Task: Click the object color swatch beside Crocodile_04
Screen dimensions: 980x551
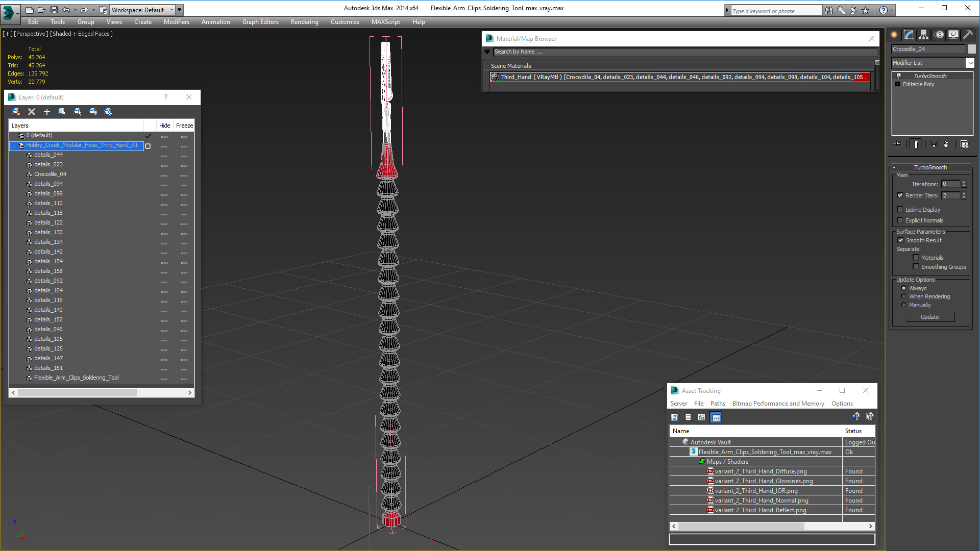Action: tap(972, 49)
